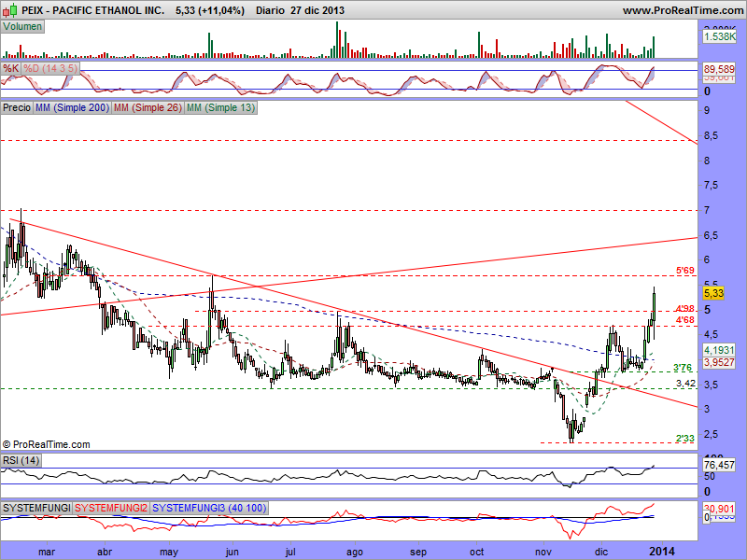Click the jul month label on time axis

(290, 552)
